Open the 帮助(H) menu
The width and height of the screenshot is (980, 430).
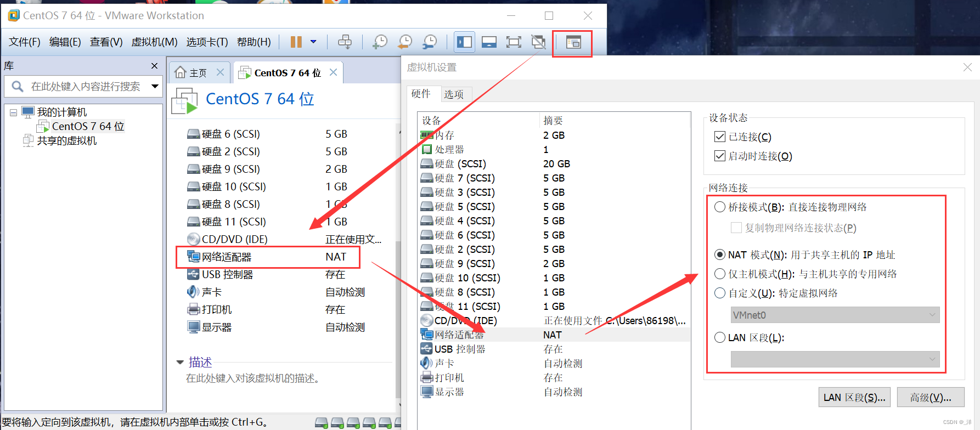(x=254, y=42)
